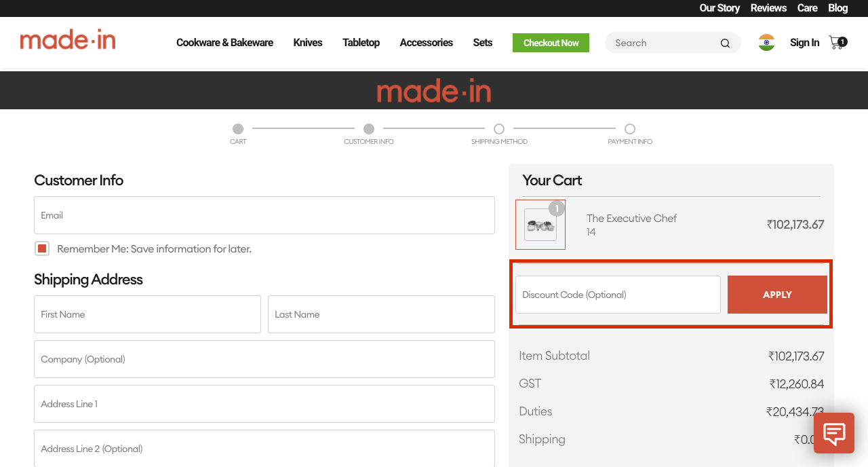Focus the First Name field
Screen dimensions: 868x467
147,314
